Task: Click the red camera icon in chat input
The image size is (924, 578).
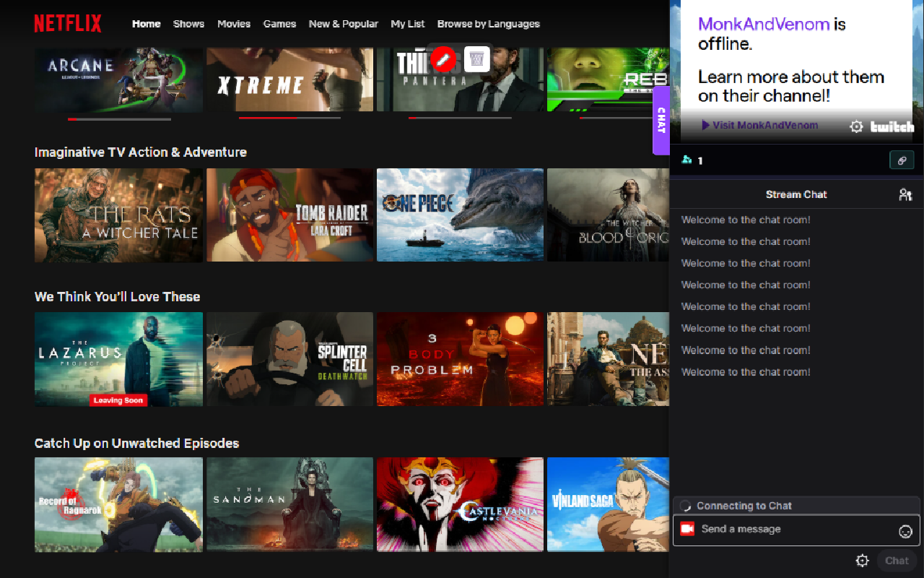Action: pyautogui.click(x=687, y=529)
